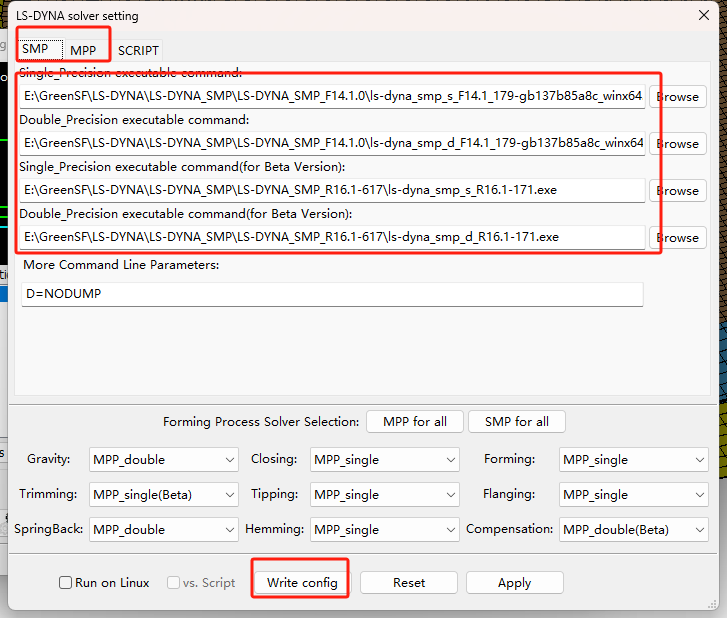Open the Gravity solver dropdown
727x618 pixels.
point(164,459)
